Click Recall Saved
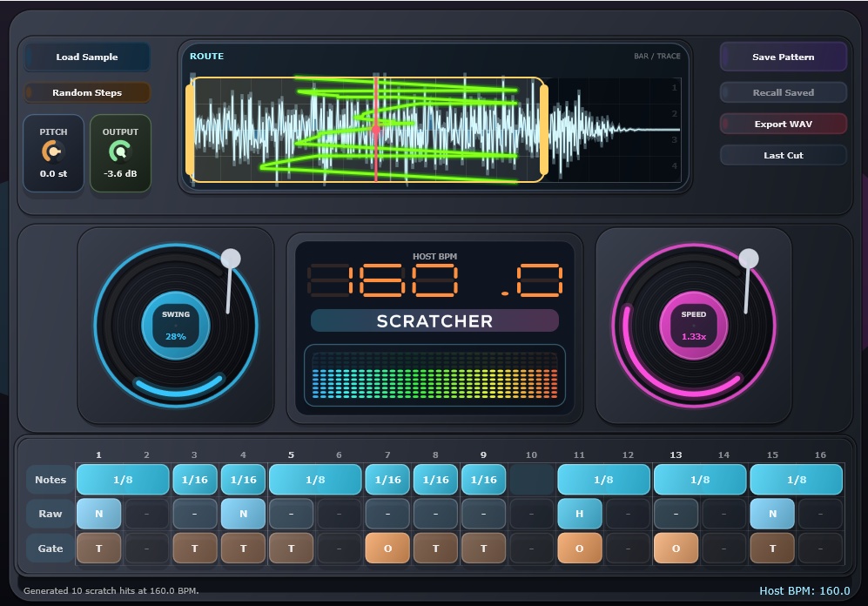Image resolution: width=868 pixels, height=606 pixels. [784, 92]
